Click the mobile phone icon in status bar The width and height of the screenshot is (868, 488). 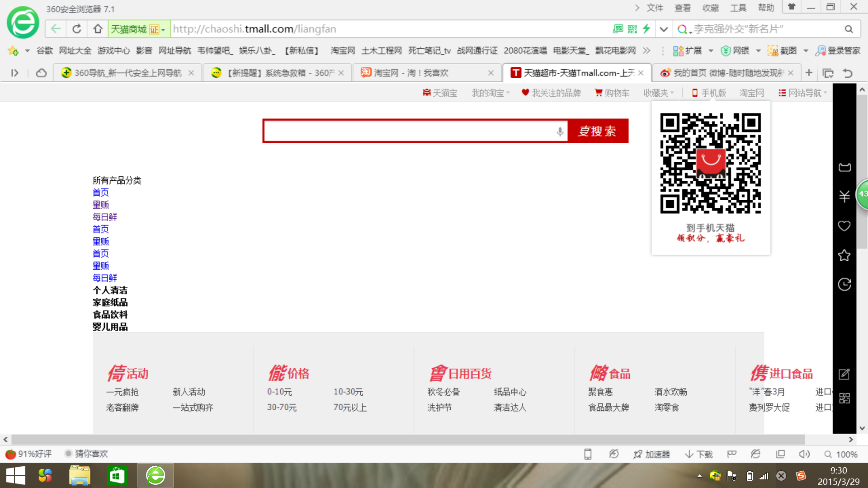[x=588, y=454]
